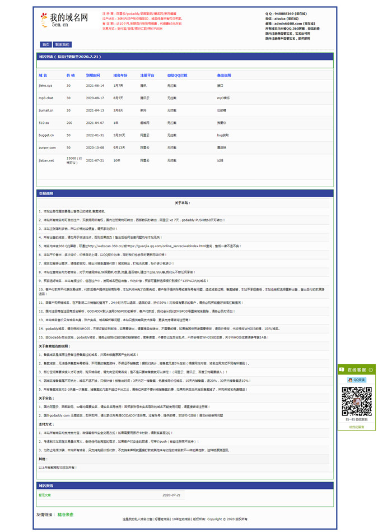Click the 到期时间 column header
Viewport: 392px width, 532px height.
93,75
